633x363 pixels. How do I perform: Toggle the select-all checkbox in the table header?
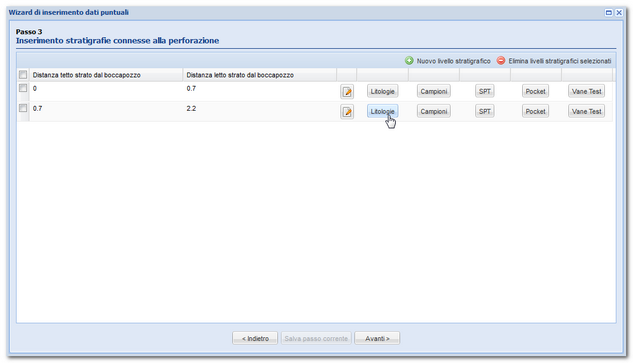pyautogui.click(x=23, y=75)
